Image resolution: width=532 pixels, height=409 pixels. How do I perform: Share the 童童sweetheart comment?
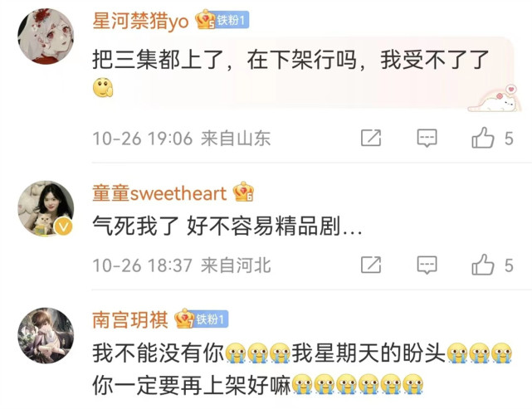point(371,265)
